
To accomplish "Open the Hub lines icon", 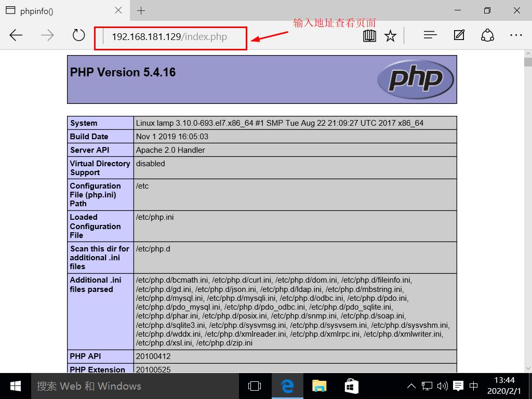I will (x=430, y=35).
